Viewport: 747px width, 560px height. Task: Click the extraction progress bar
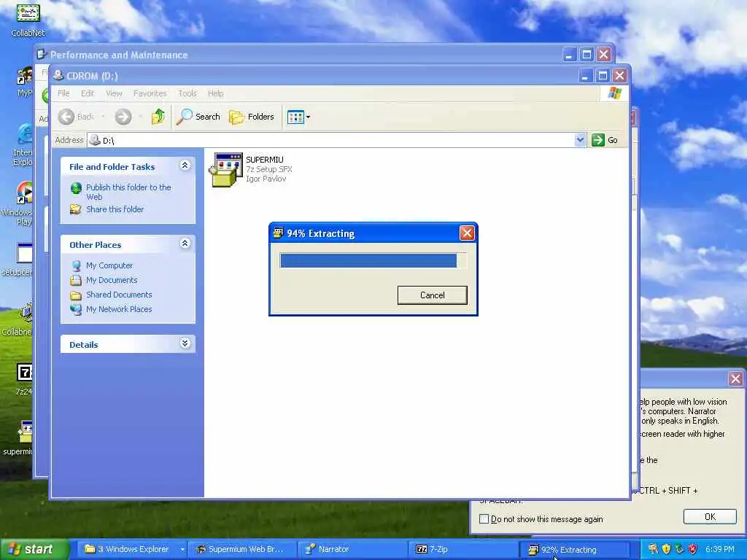(x=373, y=260)
